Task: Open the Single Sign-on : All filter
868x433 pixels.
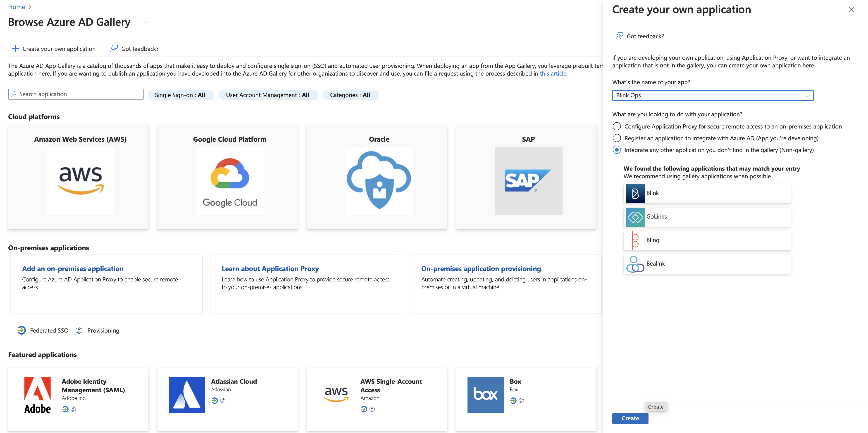Action: click(x=181, y=95)
